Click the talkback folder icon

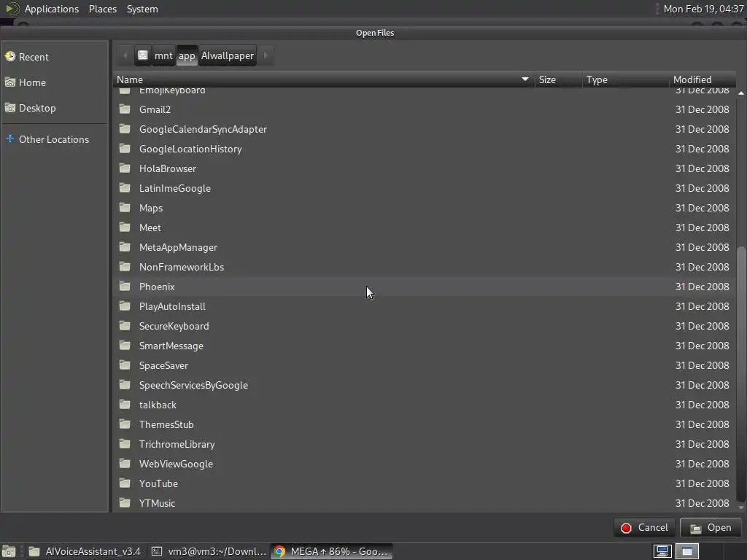tap(125, 404)
